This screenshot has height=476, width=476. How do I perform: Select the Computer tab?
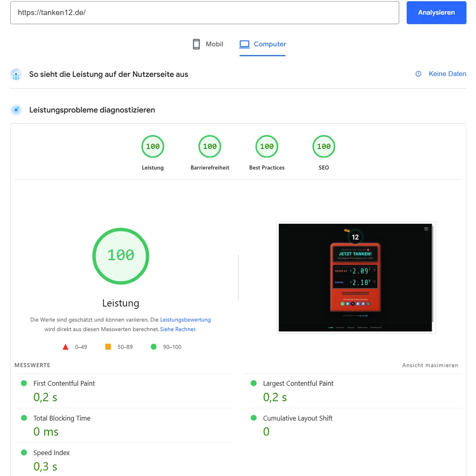263,44
